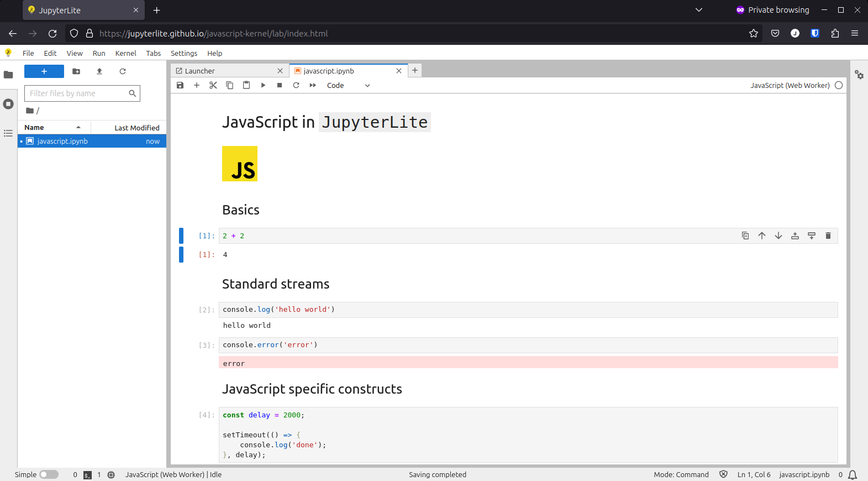Open the File menu
Screen dimensions: 868x481
point(28,53)
